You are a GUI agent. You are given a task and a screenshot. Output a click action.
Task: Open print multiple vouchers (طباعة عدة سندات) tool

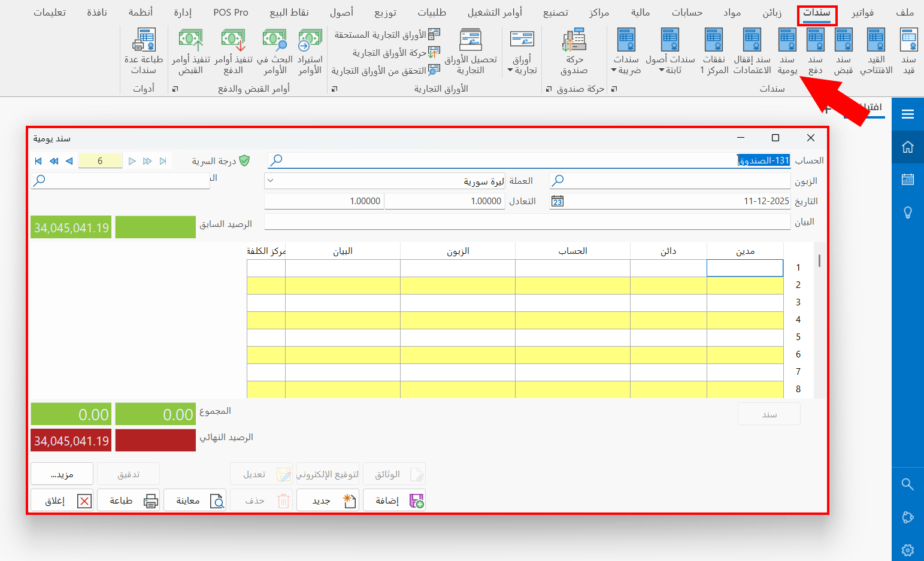tap(144, 51)
